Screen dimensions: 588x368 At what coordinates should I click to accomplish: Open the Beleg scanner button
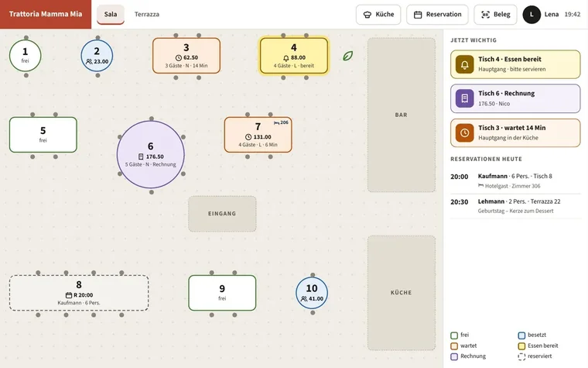pos(495,14)
